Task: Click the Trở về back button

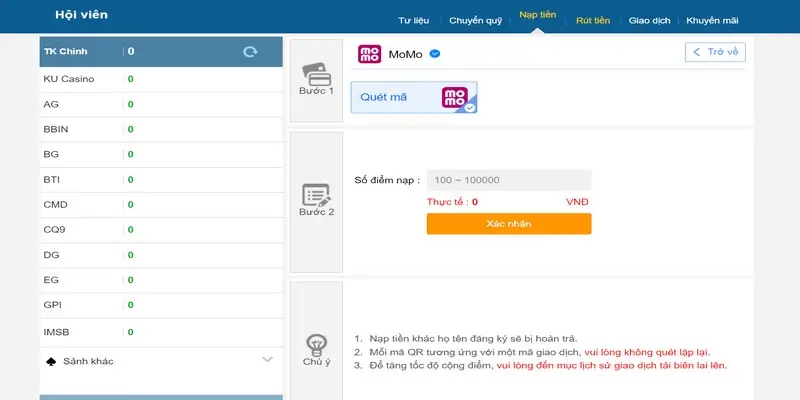Action: [x=715, y=52]
